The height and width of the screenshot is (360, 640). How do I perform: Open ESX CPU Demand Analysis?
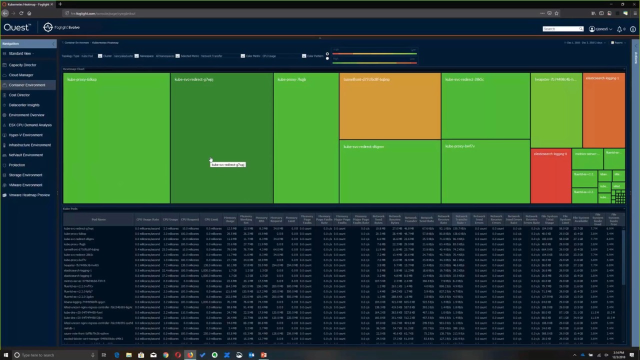click(30, 125)
